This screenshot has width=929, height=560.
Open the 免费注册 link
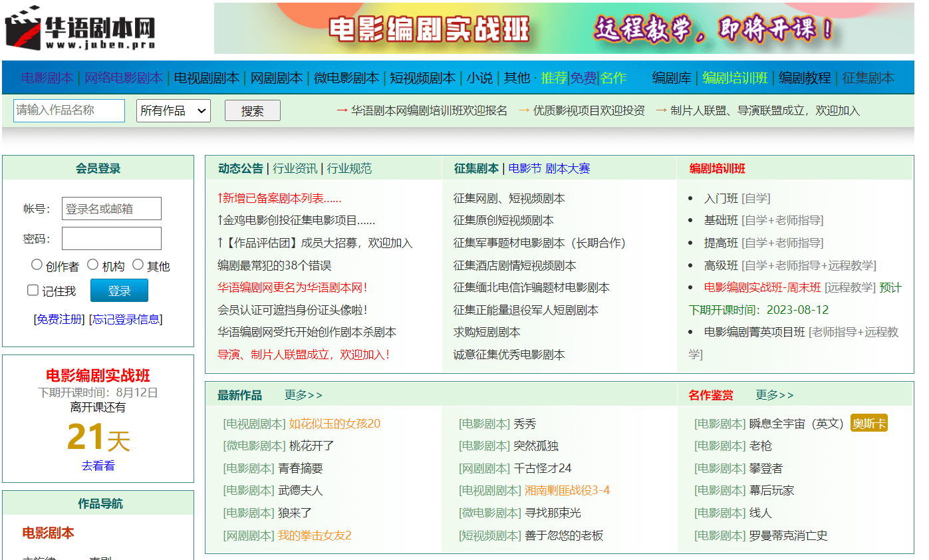tap(57, 319)
